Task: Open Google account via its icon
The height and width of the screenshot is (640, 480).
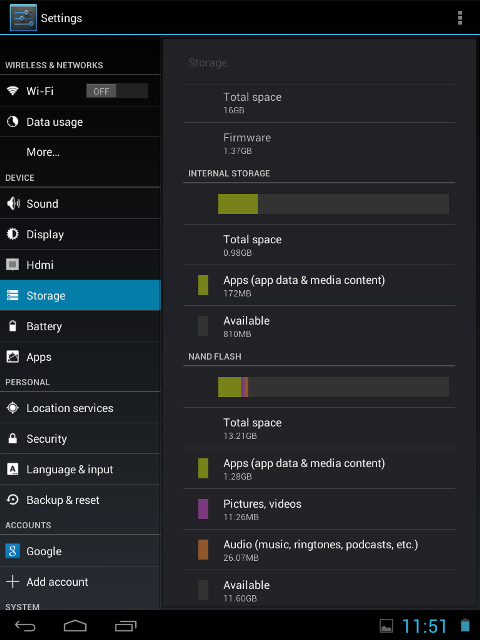Action: pos(12,551)
